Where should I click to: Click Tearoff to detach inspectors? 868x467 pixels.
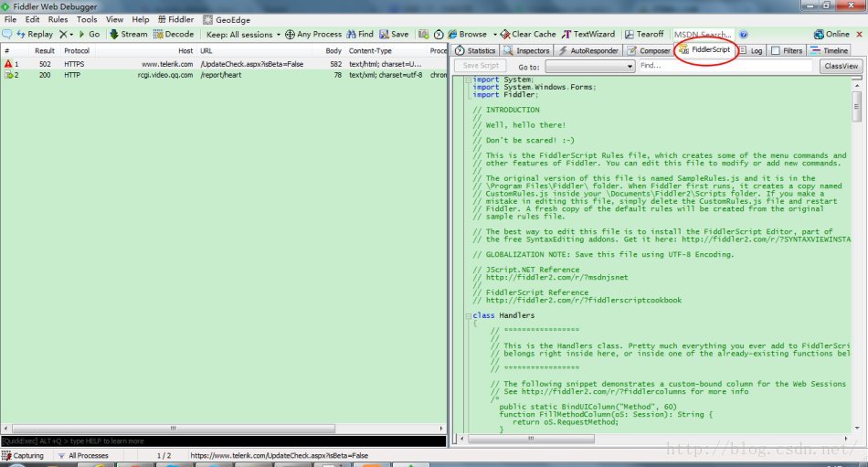pos(644,35)
